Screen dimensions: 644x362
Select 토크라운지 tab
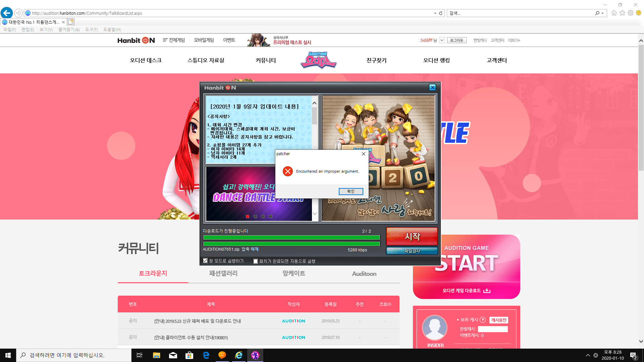click(x=153, y=274)
